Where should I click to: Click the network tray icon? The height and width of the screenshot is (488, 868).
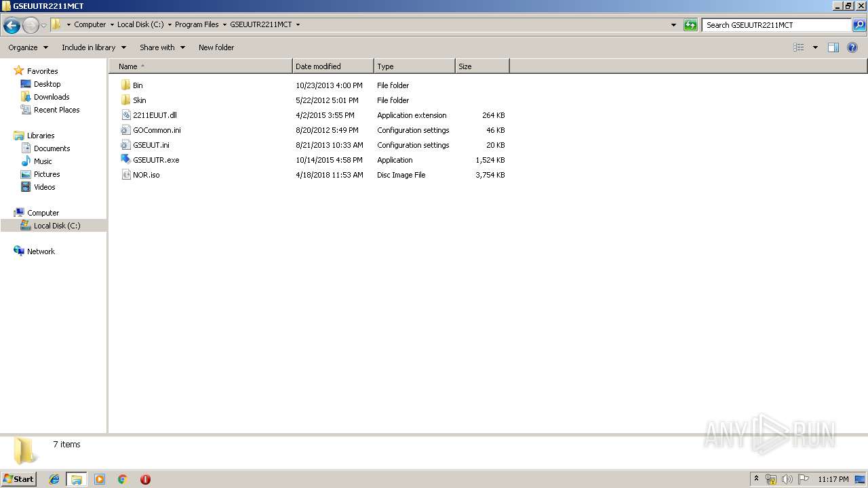771,479
